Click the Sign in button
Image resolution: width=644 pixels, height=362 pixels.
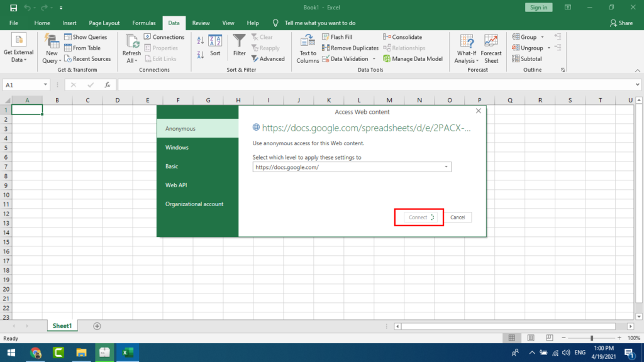(x=538, y=8)
